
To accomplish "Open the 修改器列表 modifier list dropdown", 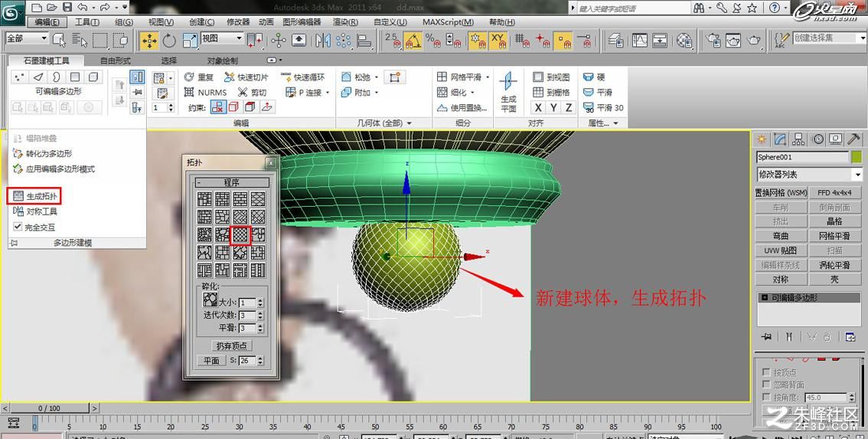I will coord(810,174).
